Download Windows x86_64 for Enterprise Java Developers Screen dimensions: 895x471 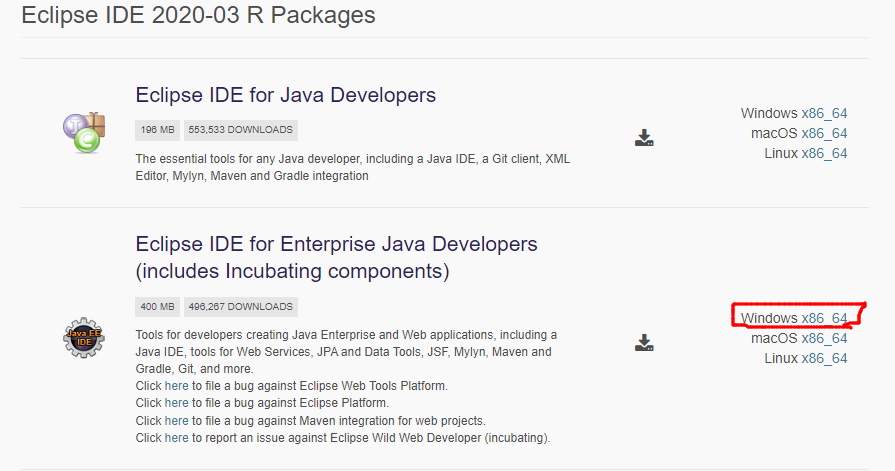824,318
